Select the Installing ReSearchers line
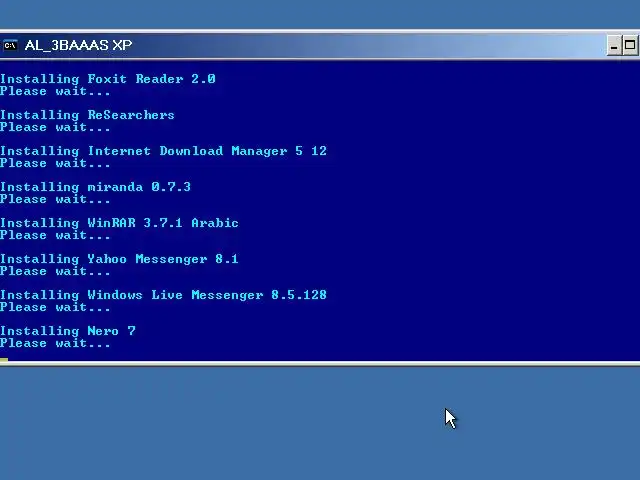Screen dimensions: 640x480 click(87, 115)
